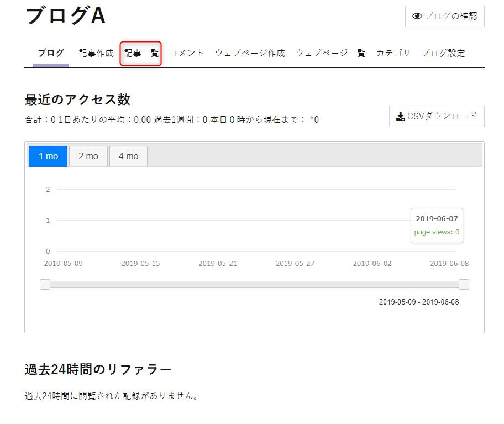Select the 1 mo chart range
Screen dimensions: 504x424
pyautogui.click(x=48, y=156)
